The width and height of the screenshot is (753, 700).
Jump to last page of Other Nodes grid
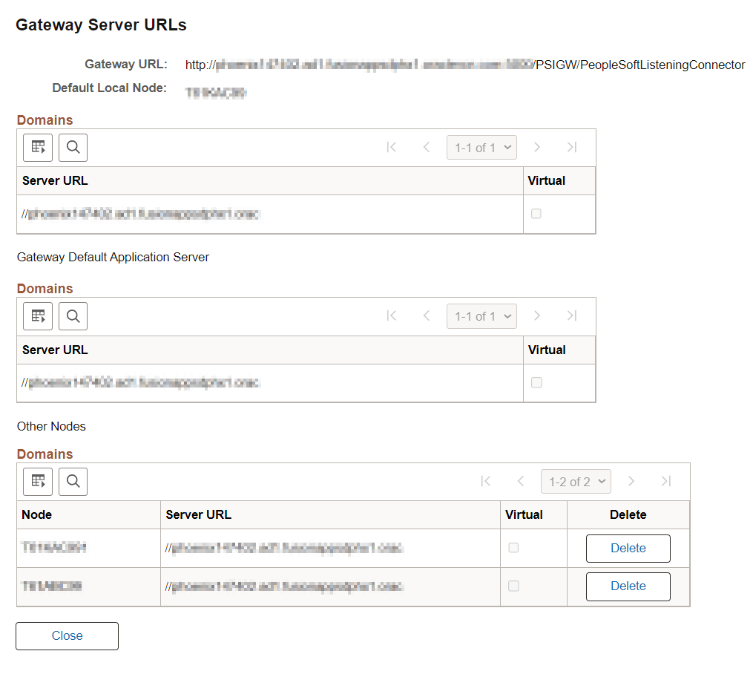(666, 481)
